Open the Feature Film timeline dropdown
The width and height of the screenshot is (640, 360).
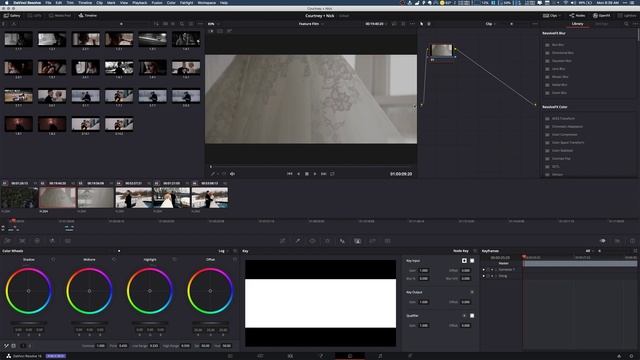pyautogui.click(x=311, y=24)
